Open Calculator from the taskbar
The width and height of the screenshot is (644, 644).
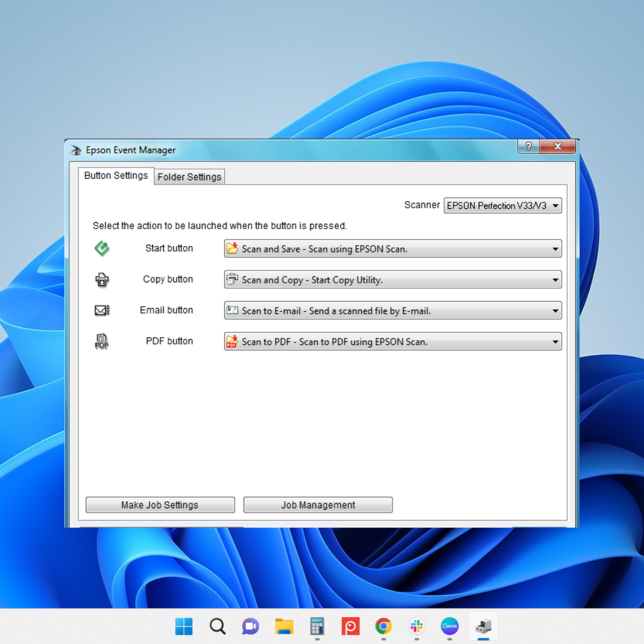pos(317,626)
